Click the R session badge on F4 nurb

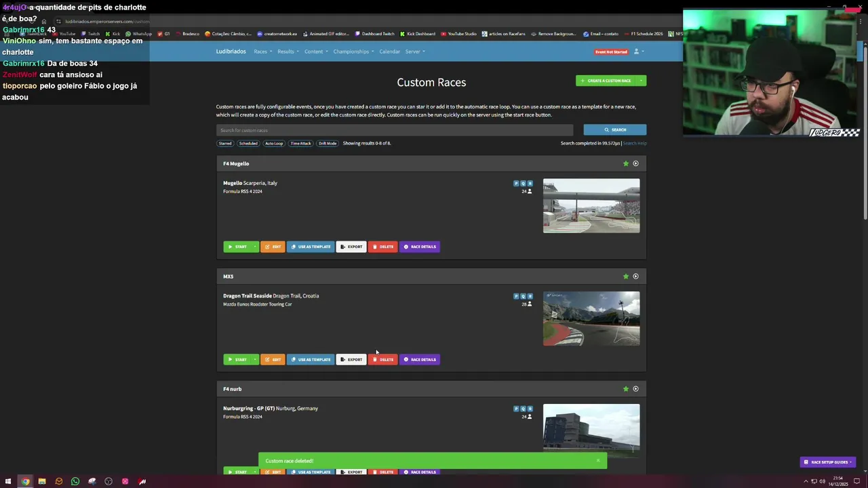coord(530,409)
